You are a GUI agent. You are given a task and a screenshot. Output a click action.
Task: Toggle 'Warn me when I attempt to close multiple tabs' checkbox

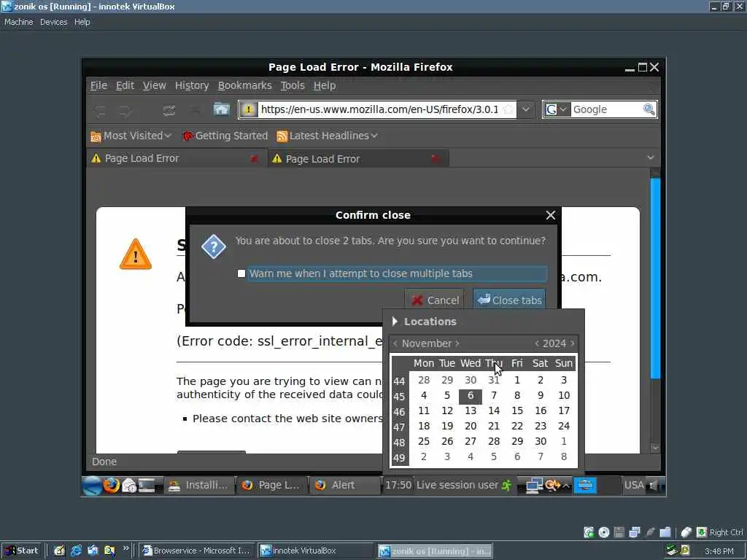pos(241,274)
